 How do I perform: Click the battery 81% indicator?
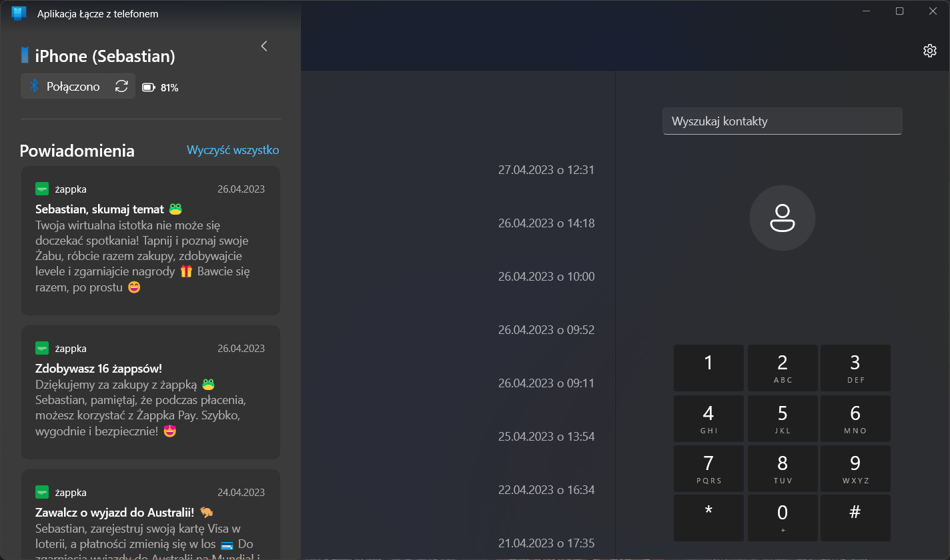160,87
